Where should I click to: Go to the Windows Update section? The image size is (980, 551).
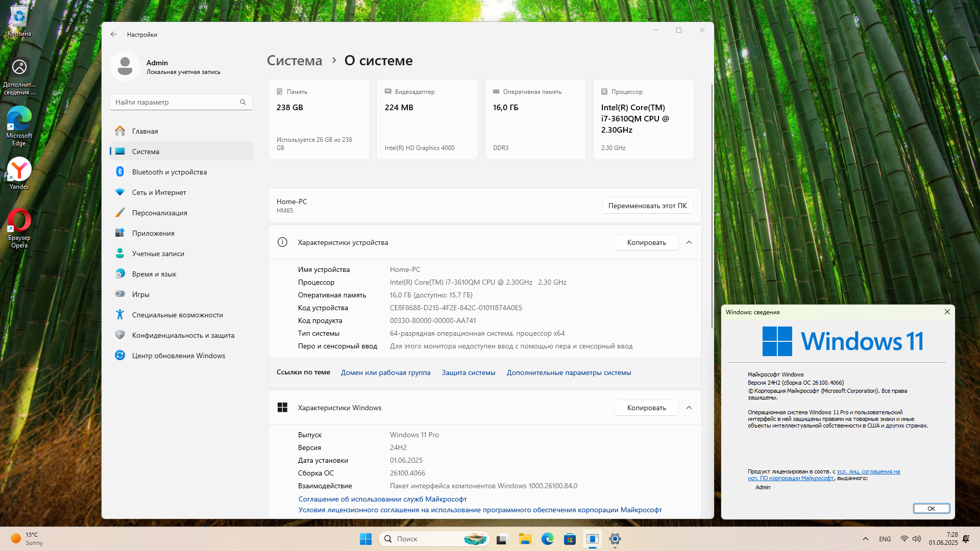178,356
